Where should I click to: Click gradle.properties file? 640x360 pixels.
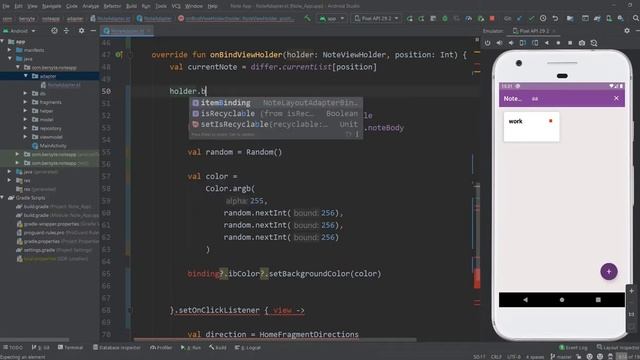pos(57,241)
